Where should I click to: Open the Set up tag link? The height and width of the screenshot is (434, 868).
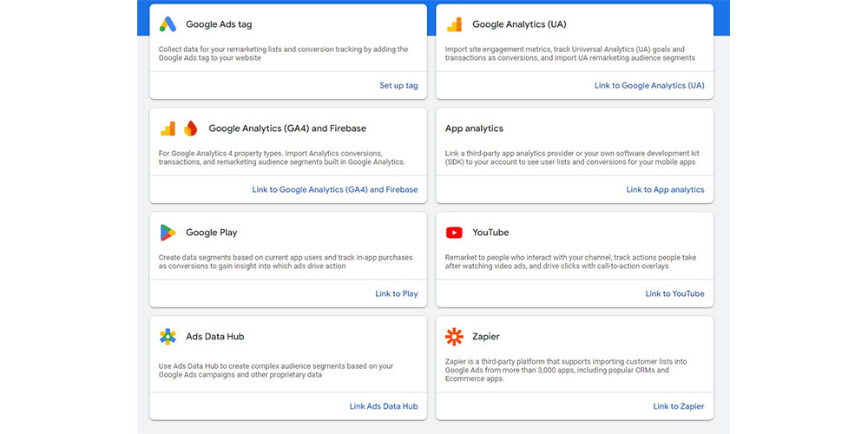tap(398, 86)
